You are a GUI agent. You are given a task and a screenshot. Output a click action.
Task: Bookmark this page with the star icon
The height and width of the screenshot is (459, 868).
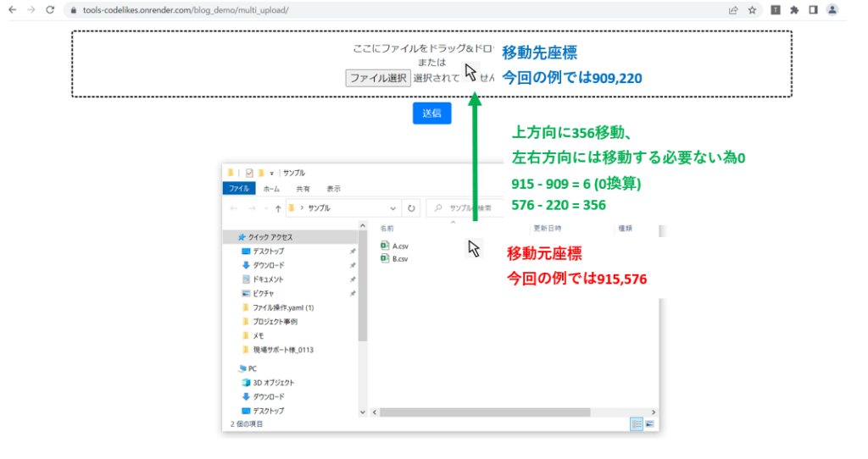pyautogui.click(x=752, y=10)
